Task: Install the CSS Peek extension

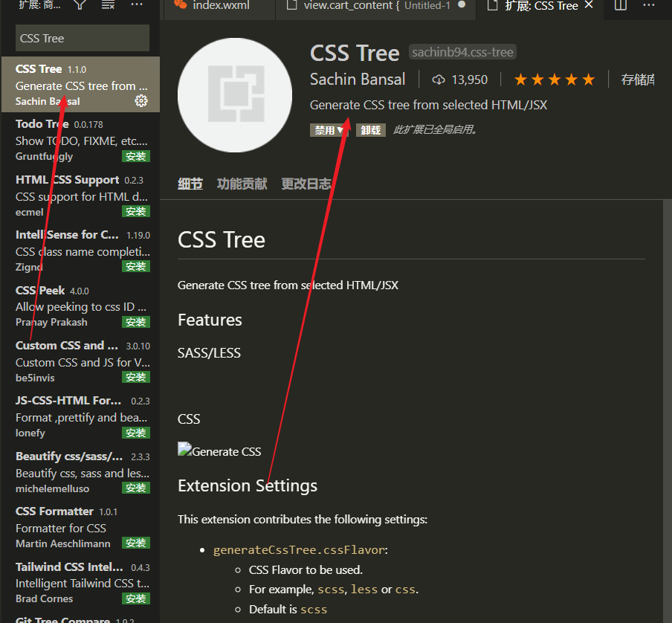Action: pos(136,322)
